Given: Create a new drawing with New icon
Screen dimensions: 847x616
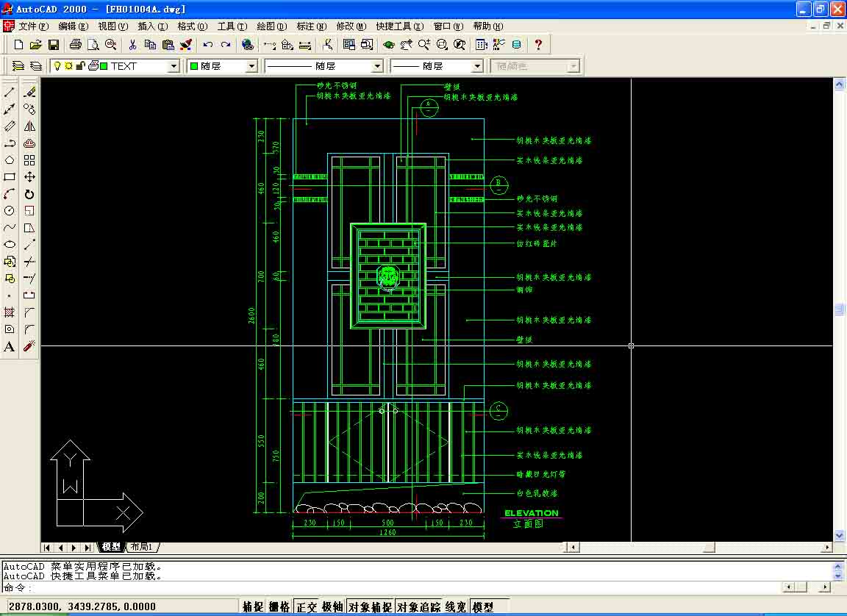Looking at the screenshot, I should tap(19, 45).
